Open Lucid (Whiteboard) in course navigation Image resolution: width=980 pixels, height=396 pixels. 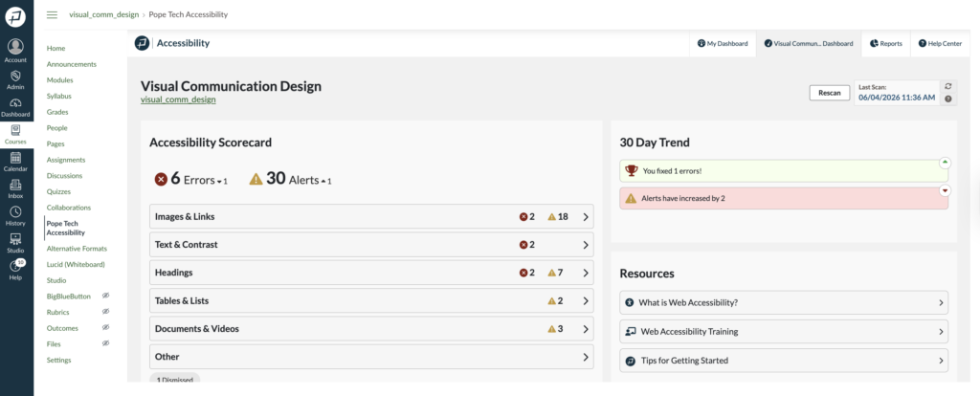[76, 264]
